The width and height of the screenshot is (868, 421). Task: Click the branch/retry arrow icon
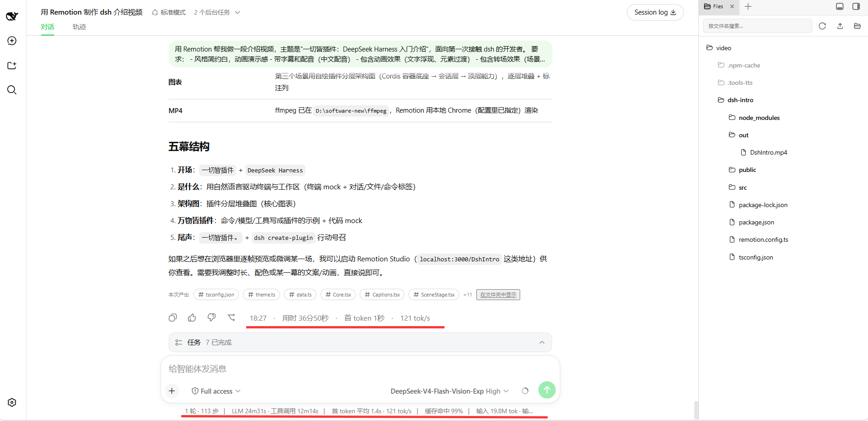click(232, 317)
